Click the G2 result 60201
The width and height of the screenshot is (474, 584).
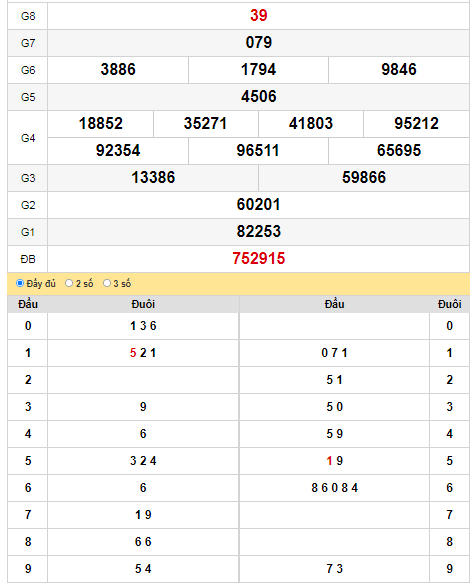tap(258, 204)
